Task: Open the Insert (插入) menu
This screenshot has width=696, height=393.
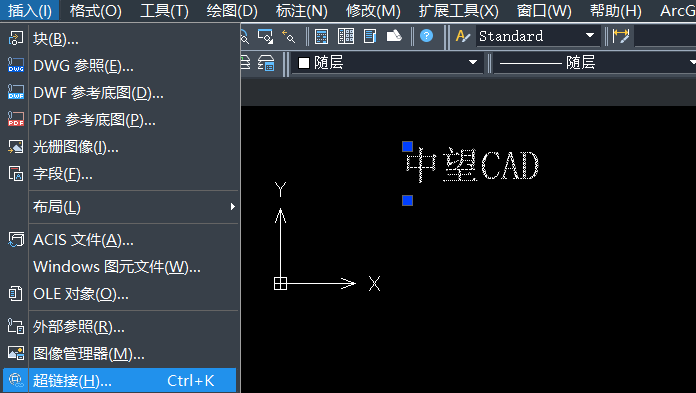Action: 29,10
